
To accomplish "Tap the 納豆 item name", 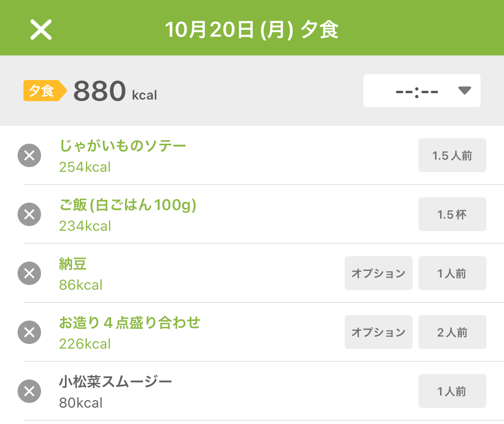I will tap(73, 264).
